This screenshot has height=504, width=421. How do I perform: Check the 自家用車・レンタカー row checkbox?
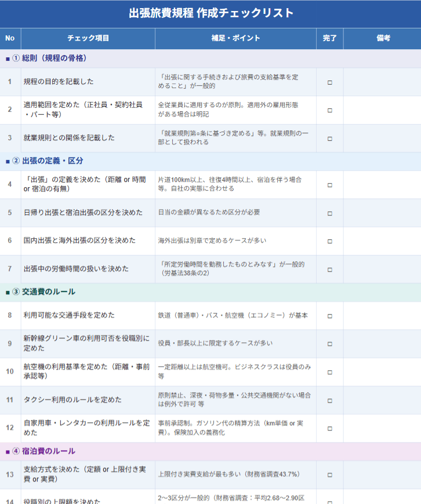point(330,429)
